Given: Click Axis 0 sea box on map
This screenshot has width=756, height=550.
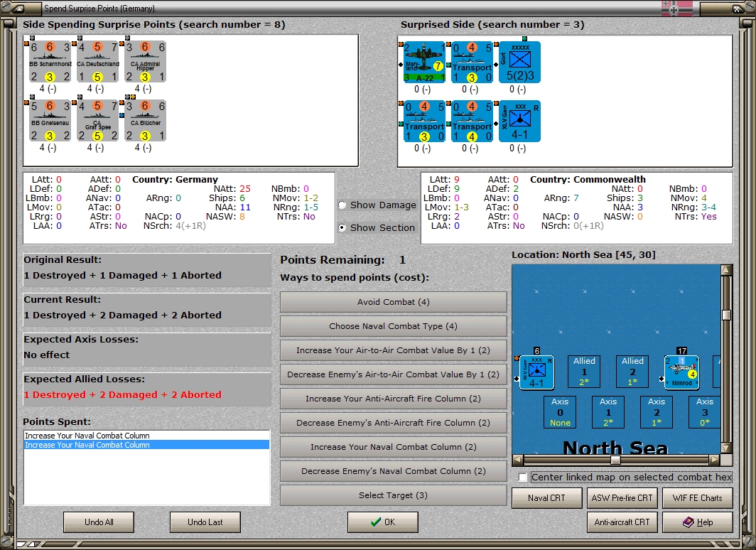Looking at the screenshot, I should coord(560,412).
